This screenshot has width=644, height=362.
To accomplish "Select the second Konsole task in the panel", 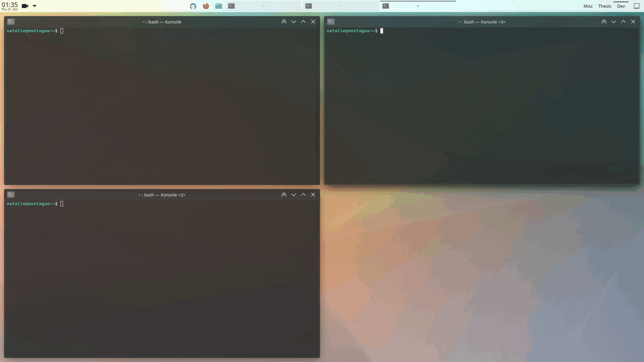I will point(340,6).
